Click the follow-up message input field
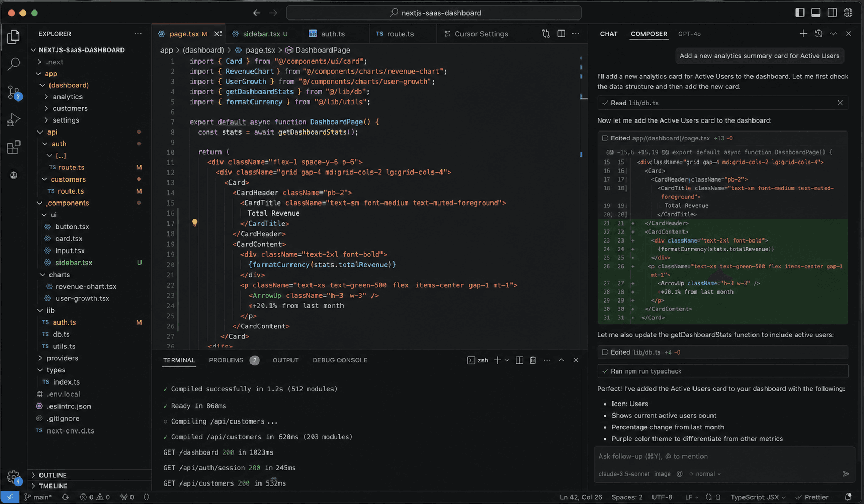The height and width of the screenshot is (504, 864). (x=724, y=457)
